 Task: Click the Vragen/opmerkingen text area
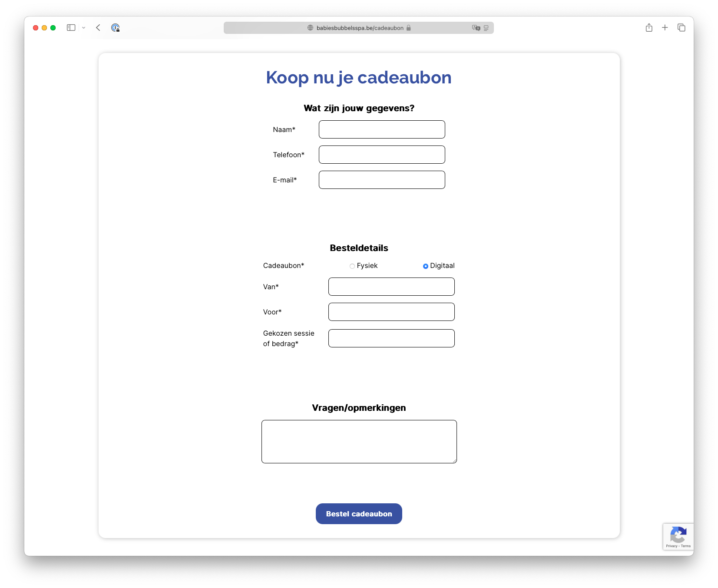click(x=359, y=442)
